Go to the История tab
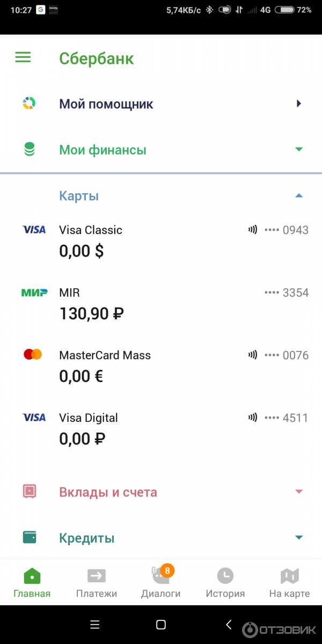This screenshot has height=644, width=322. coord(225,582)
